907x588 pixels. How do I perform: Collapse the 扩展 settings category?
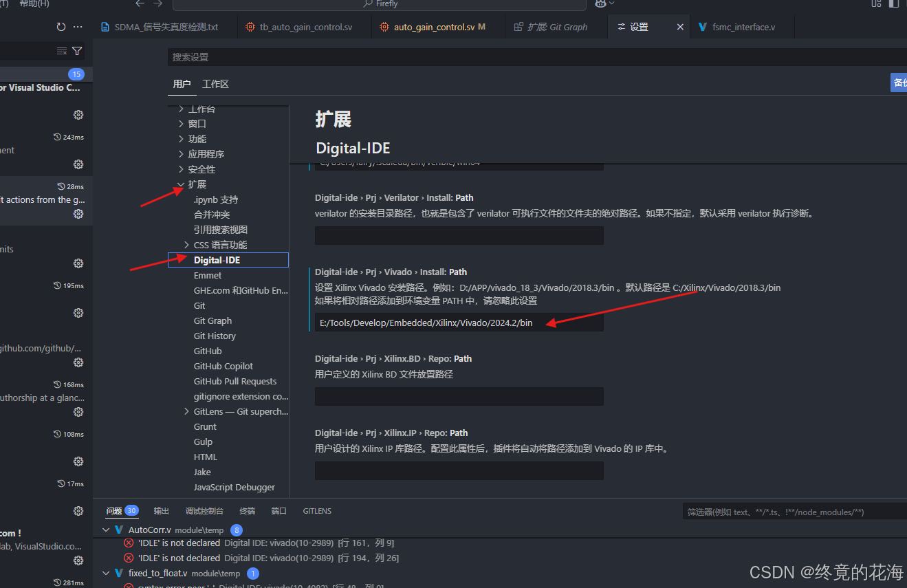[181, 184]
